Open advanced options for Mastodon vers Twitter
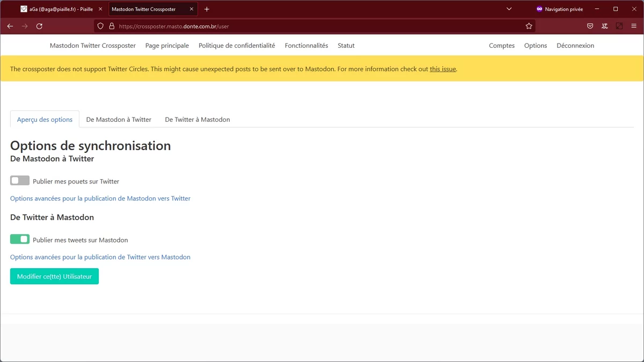The width and height of the screenshot is (644, 362). click(100, 198)
